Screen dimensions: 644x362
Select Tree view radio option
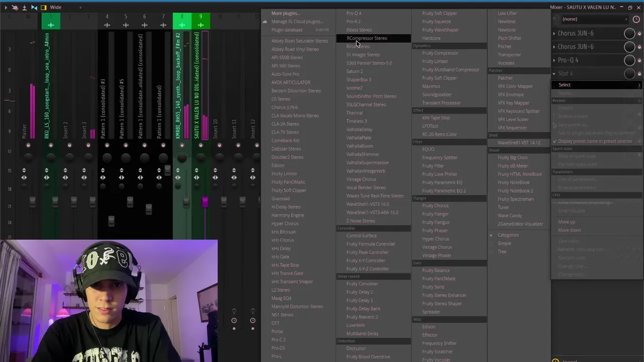pos(502,251)
